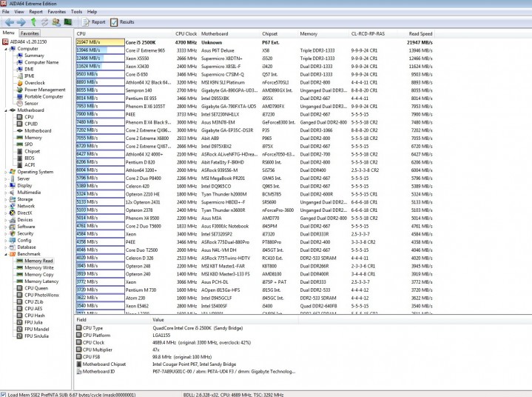The width and height of the screenshot is (532, 397).
Task: Switch to the Menu tab
Action: pos(8,33)
